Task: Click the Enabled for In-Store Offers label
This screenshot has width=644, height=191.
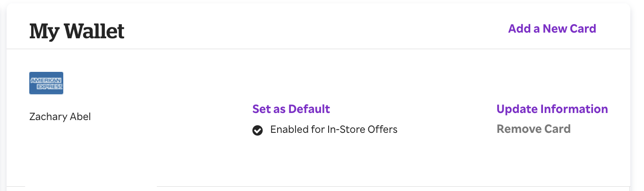Action: [334, 130]
